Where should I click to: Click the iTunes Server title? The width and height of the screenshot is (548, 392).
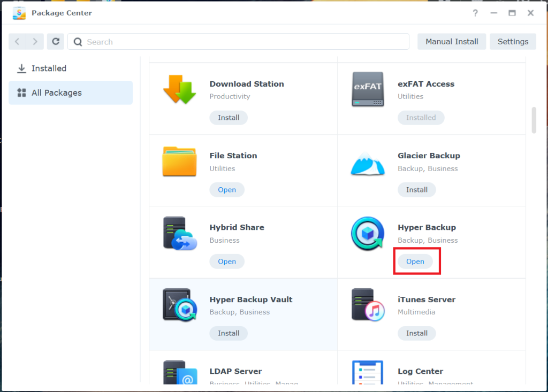pos(427,299)
